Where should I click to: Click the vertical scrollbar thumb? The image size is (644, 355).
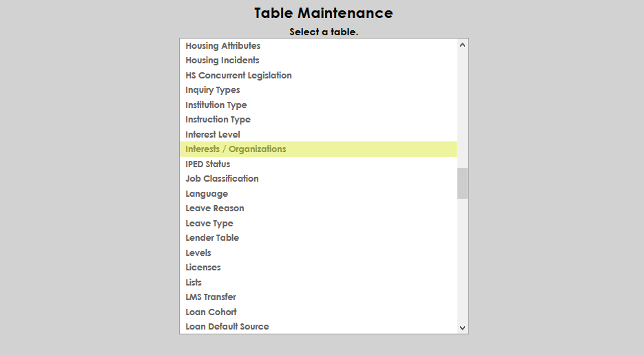(462, 183)
